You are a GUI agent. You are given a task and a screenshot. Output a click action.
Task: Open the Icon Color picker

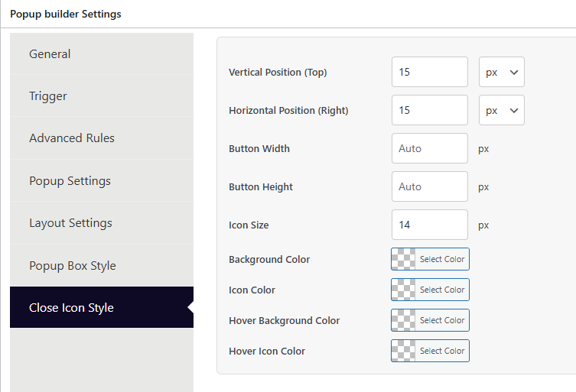441,290
